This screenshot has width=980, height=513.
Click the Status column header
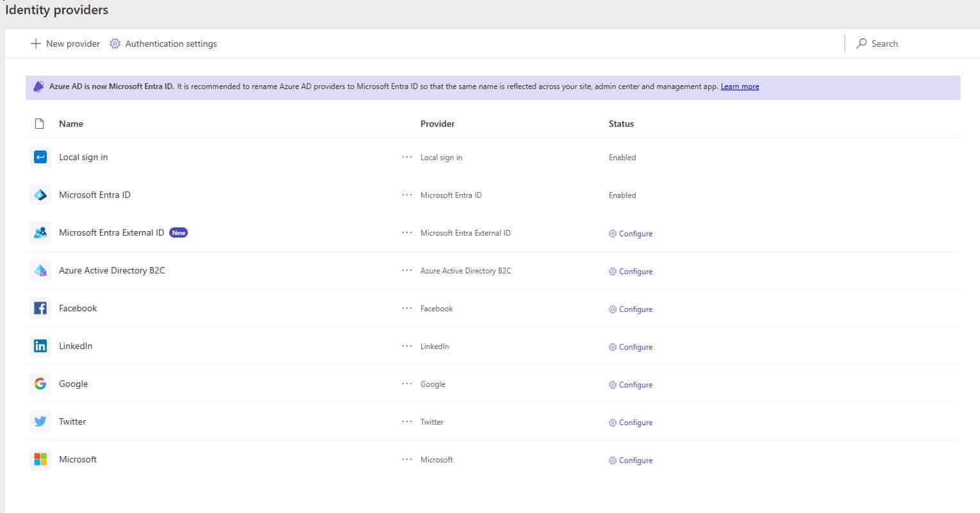[621, 124]
